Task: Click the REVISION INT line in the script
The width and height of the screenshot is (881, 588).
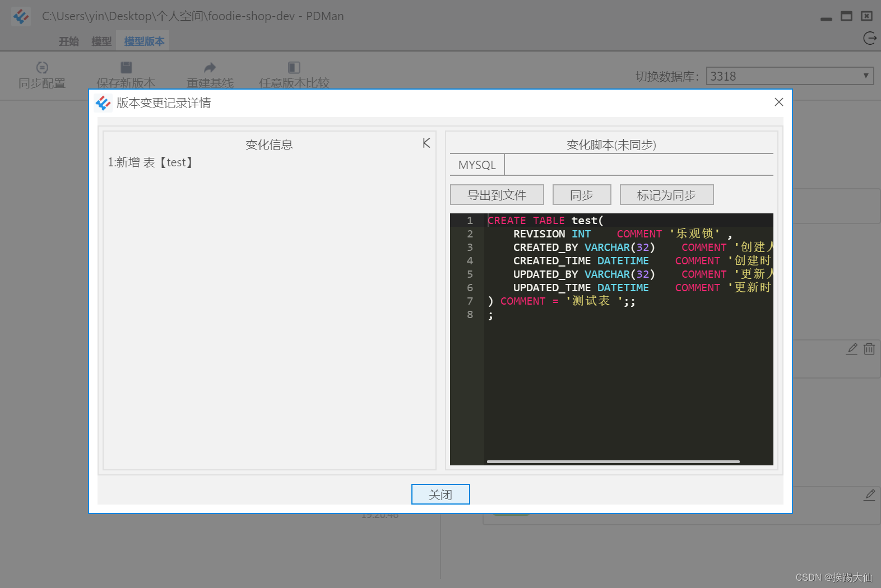Action: tap(622, 234)
